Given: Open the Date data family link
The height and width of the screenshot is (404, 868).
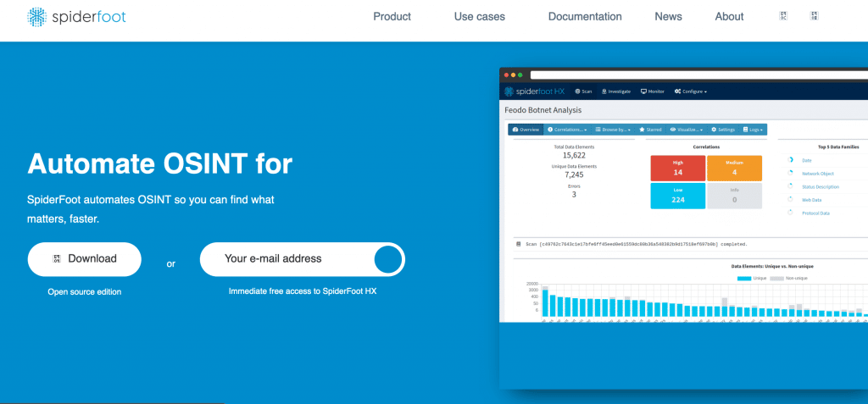Looking at the screenshot, I should tap(807, 160).
